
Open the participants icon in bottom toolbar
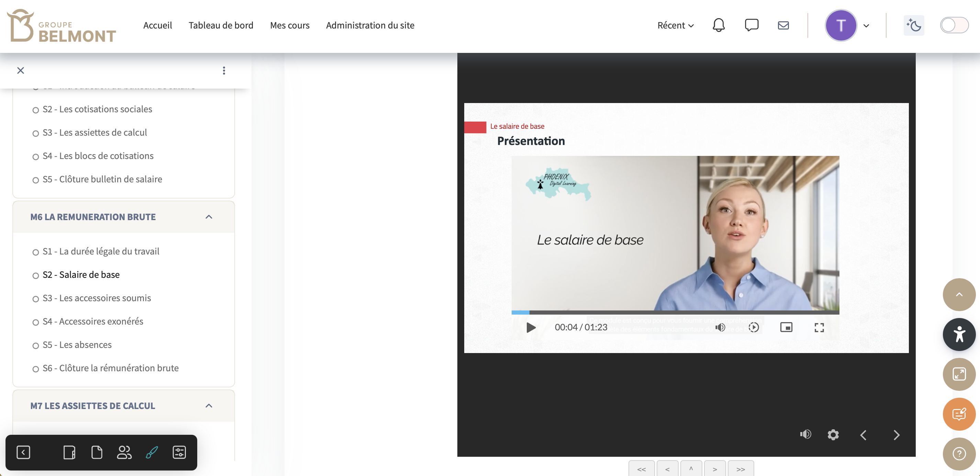tap(124, 452)
